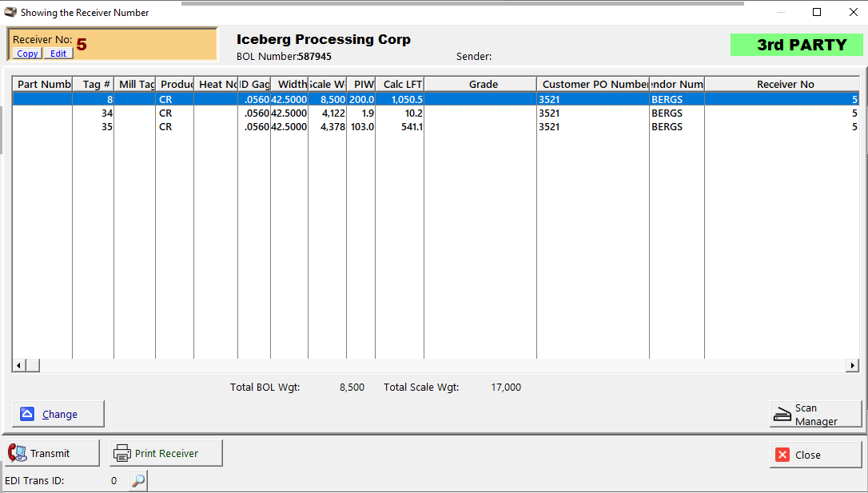Click the telephone icon on Transmit
The image size is (868, 493).
click(17, 453)
